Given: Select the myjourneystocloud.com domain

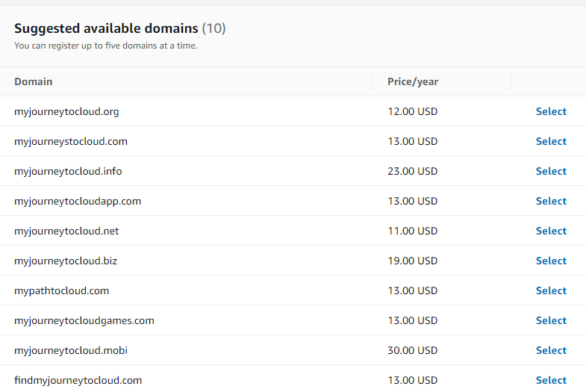Looking at the screenshot, I should pos(551,141).
